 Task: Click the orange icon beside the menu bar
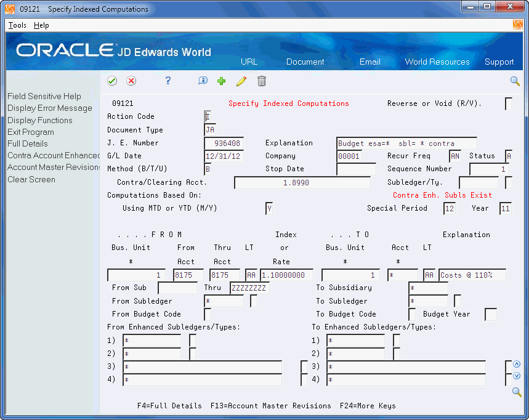click(x=518, y=25)
